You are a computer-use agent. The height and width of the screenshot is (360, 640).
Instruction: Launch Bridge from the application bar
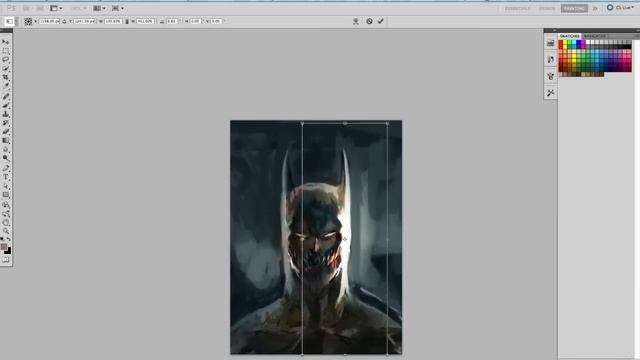click(x=27, y=8)
